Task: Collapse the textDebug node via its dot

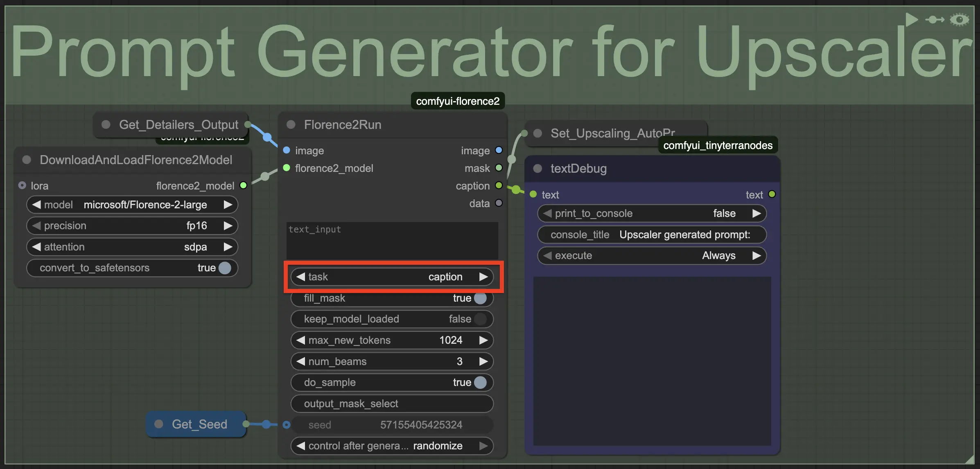Action: (x=537, y=168)
